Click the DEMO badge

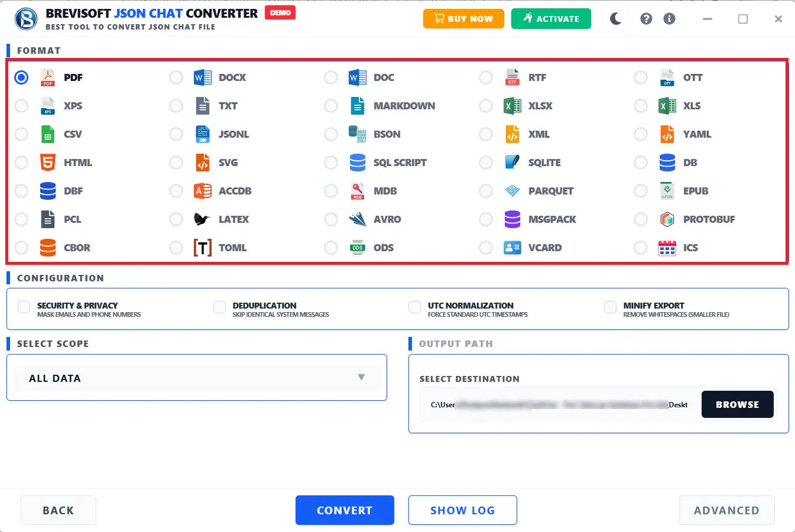(x=280, y=12)
